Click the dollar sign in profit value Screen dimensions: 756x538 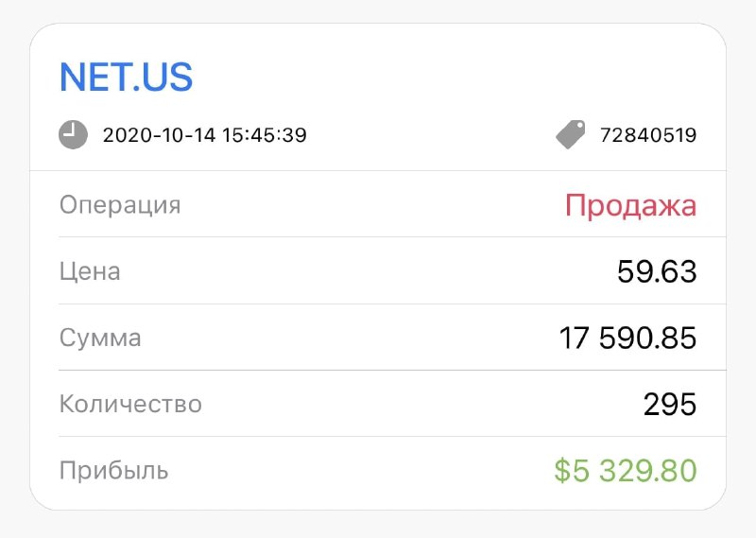562,471
